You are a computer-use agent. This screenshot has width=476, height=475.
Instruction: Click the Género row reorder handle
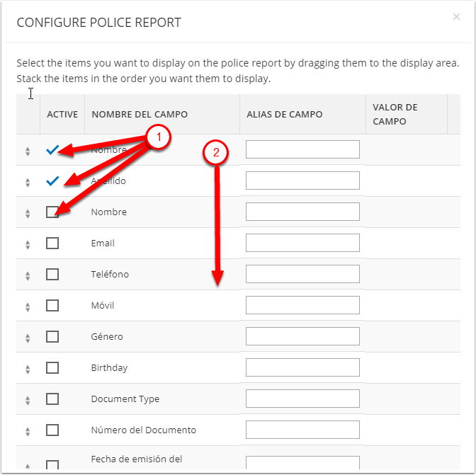28,338
